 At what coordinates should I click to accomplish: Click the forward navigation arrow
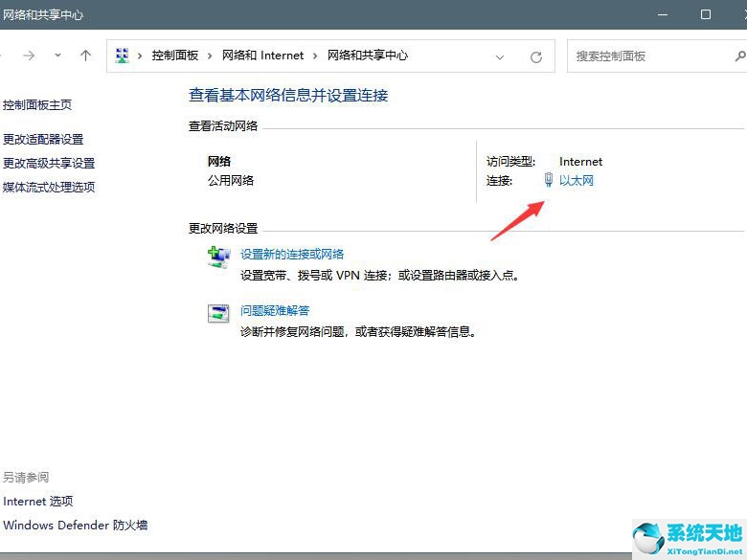point(29,56)
